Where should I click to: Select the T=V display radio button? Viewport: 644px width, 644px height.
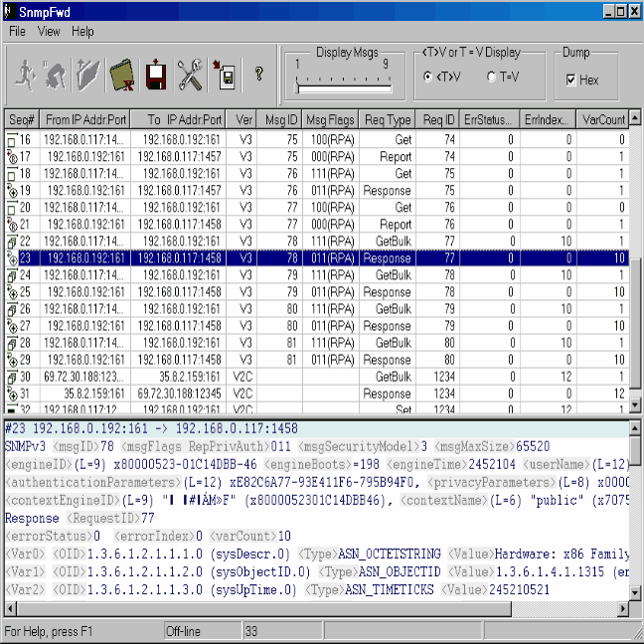pyautogui.click(x=491, y=78)
